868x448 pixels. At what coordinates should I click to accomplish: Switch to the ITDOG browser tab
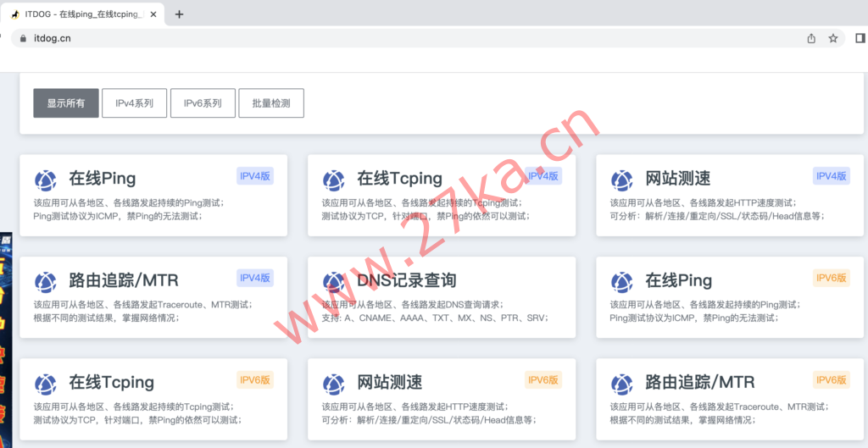(83, 14)
